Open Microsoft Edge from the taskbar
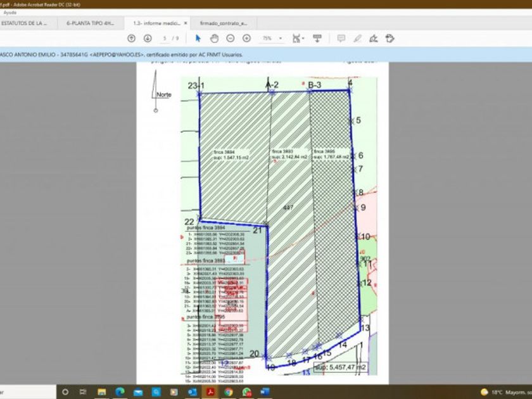532x399 pixels. tap(120, 392)
